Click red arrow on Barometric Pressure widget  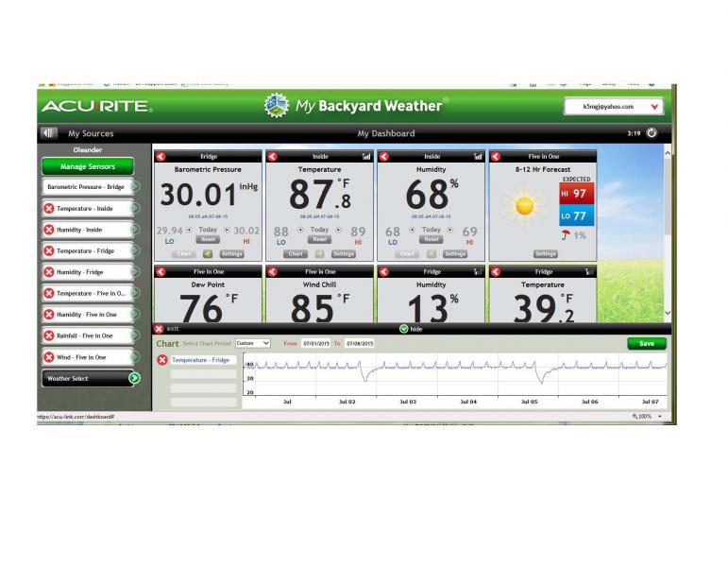tap(161, 156)
